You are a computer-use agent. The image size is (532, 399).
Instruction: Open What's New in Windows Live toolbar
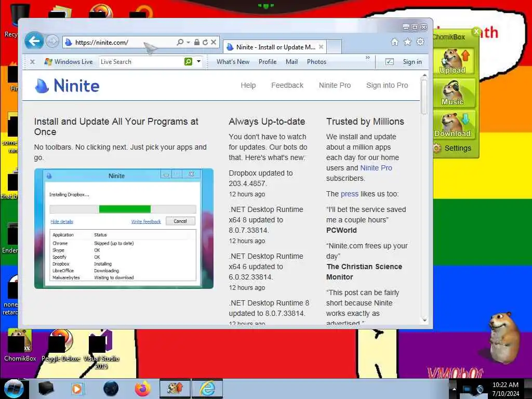click(x=233, y=62)
